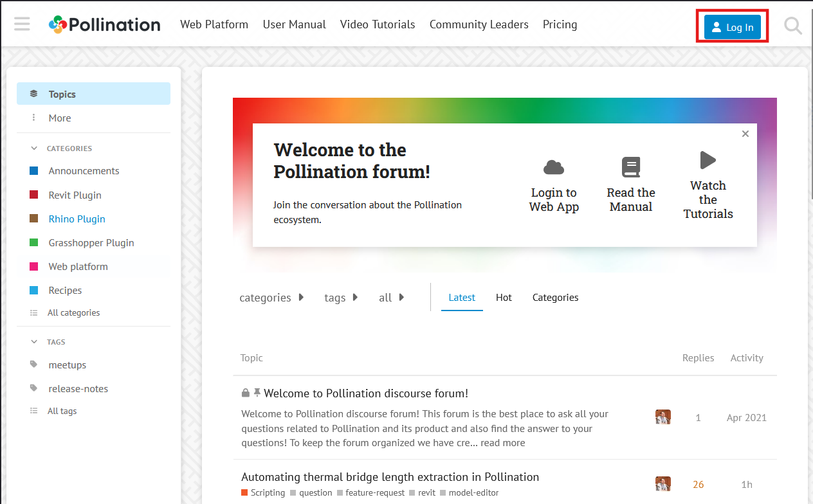Dismiss the welcome banner with the X

745,134
